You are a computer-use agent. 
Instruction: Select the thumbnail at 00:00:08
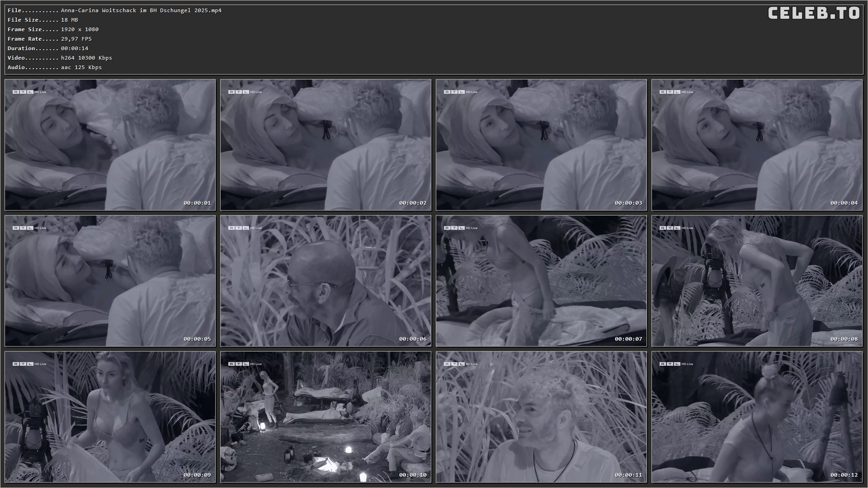[757, 281]
